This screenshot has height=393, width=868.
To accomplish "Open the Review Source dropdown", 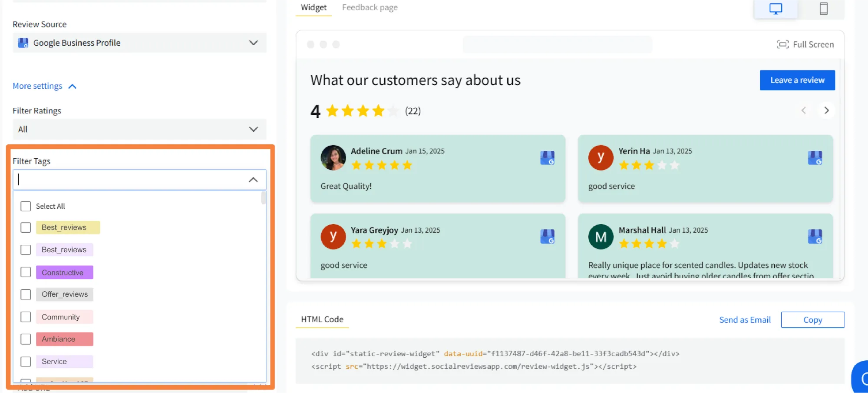I will [x=253, y=43].
